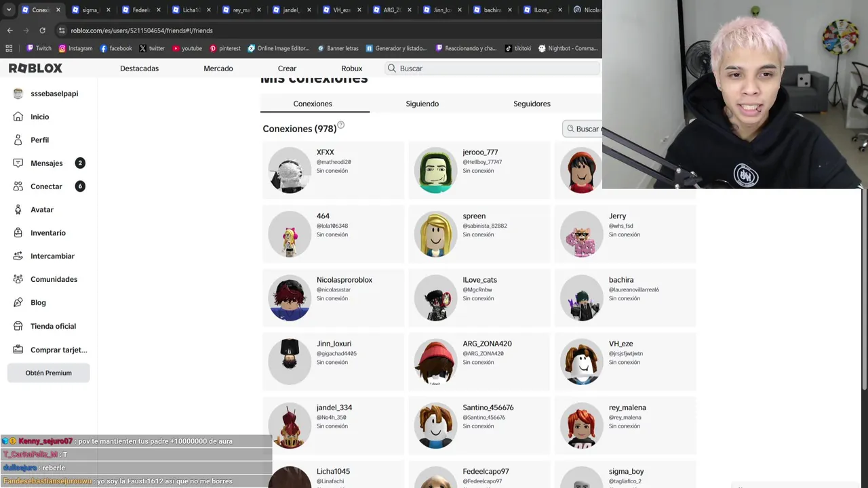Click the Roblox logo
Image resolution: width=868 pixels, height=488 pixels.
click(35, 68)
